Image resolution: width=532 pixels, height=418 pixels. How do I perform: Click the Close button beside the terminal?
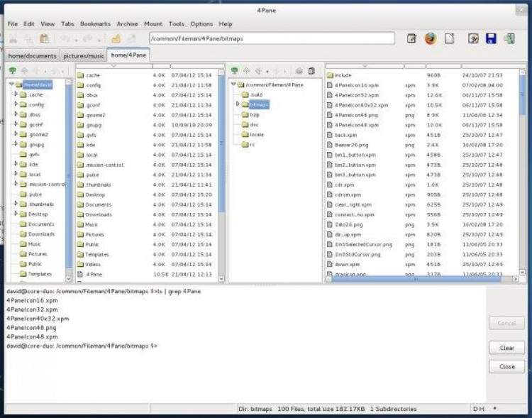coord(507,366)
